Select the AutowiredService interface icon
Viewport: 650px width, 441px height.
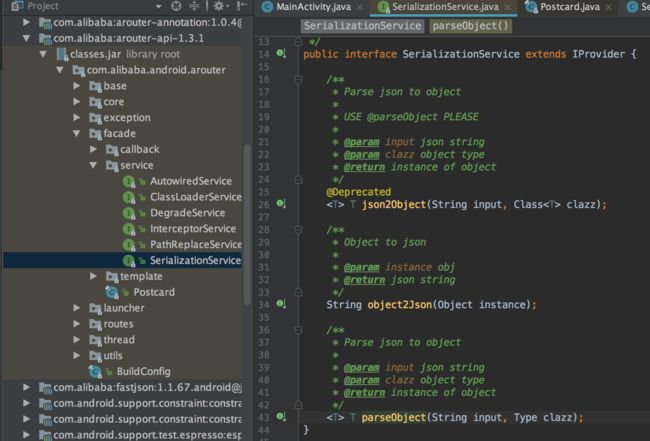coord(129,182)
